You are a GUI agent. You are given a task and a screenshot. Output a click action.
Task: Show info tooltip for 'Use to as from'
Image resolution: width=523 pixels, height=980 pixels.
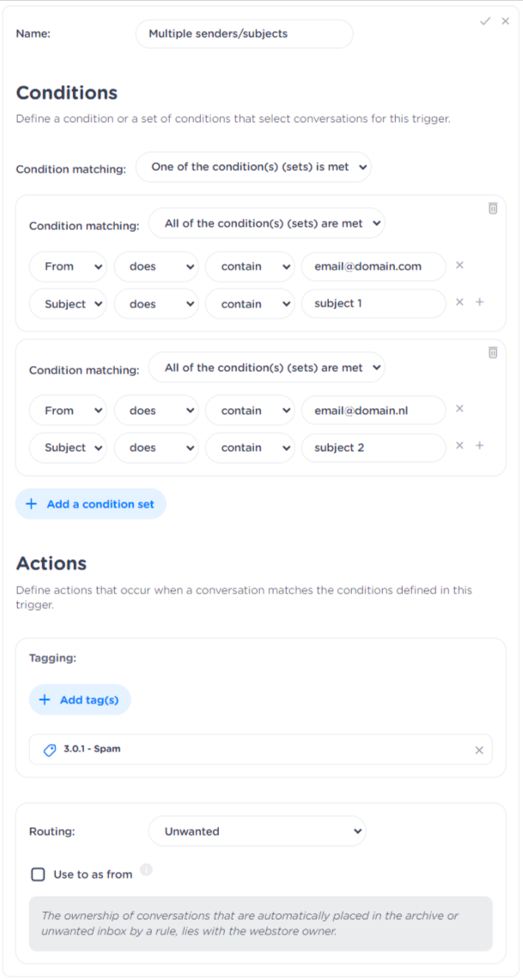[x=146, y=870]
